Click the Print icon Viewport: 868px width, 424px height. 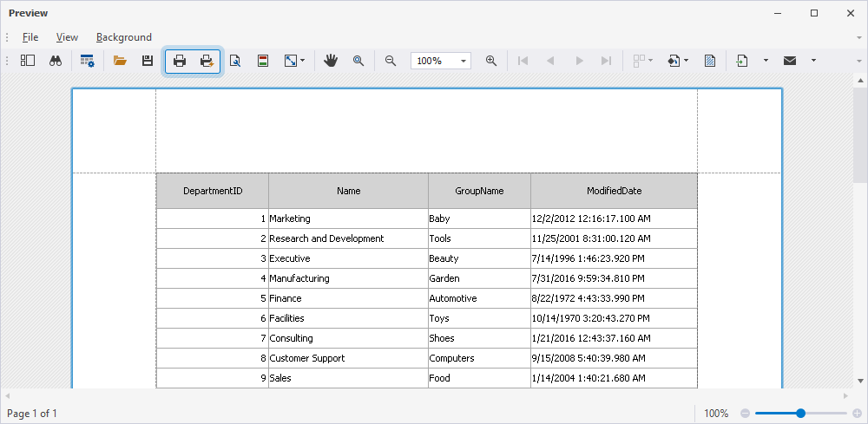[x=180, y=61]
